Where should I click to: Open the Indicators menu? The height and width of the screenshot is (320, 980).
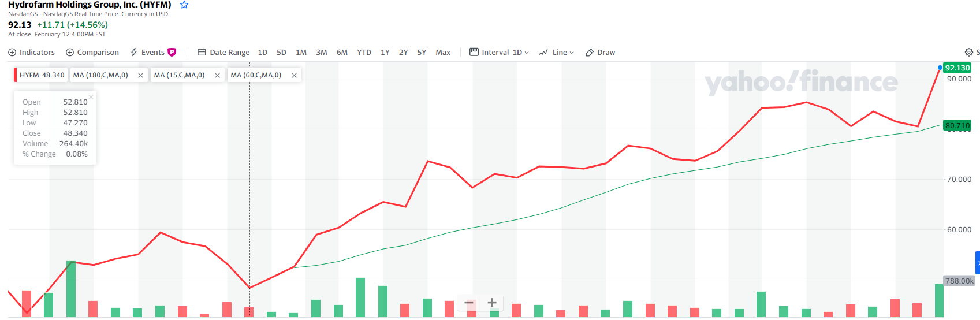coord(32,52)
